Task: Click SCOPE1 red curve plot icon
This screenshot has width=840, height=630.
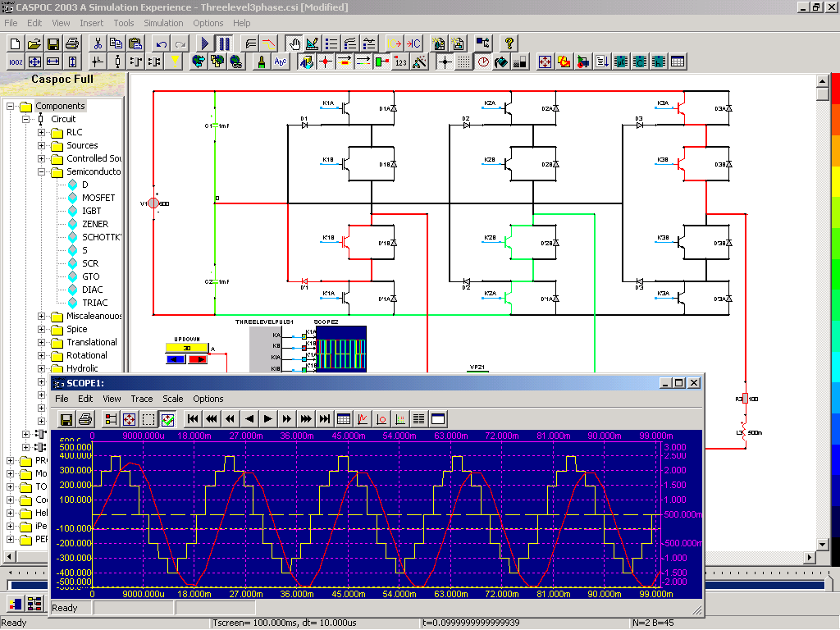Action: tap(363, 419)
